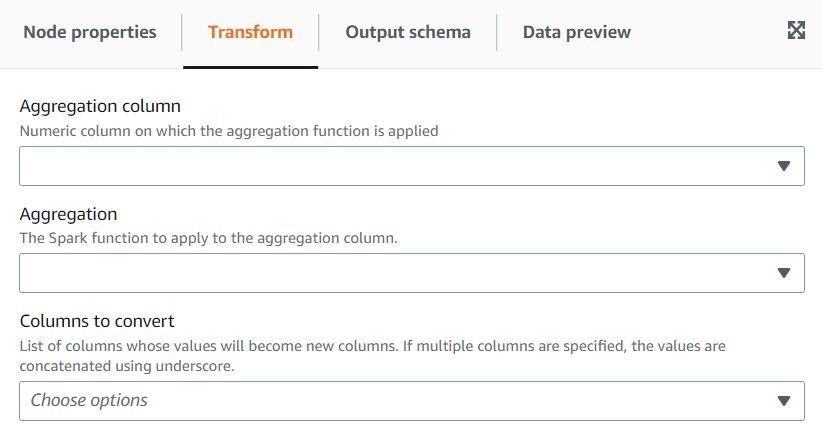Click the "Choose options" placeholder text
This screenshot has height=432, width=822.
coord(89,401)
